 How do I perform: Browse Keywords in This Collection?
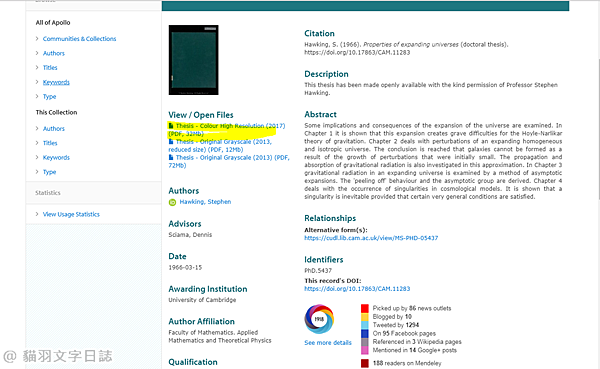pyautogui.click(x=56, y=158)
